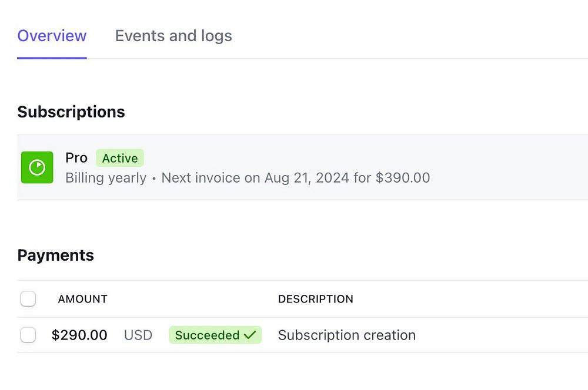
Task: Click the Subscriptions section heading
Action: 71,112
